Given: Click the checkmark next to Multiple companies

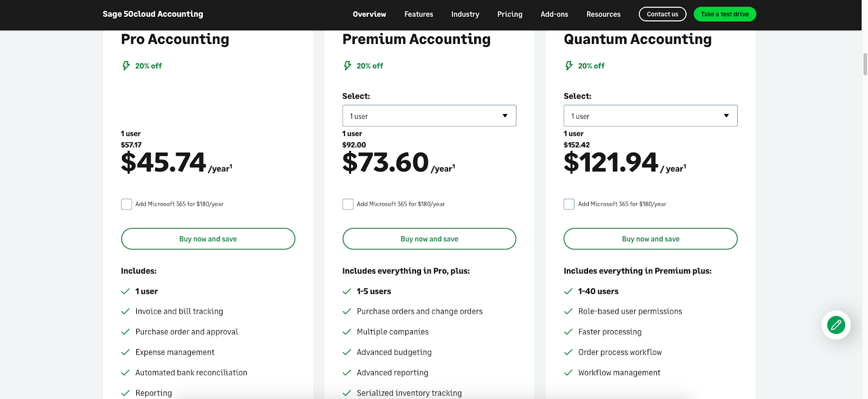Looking at the screenshot, I should coord(347,332).
